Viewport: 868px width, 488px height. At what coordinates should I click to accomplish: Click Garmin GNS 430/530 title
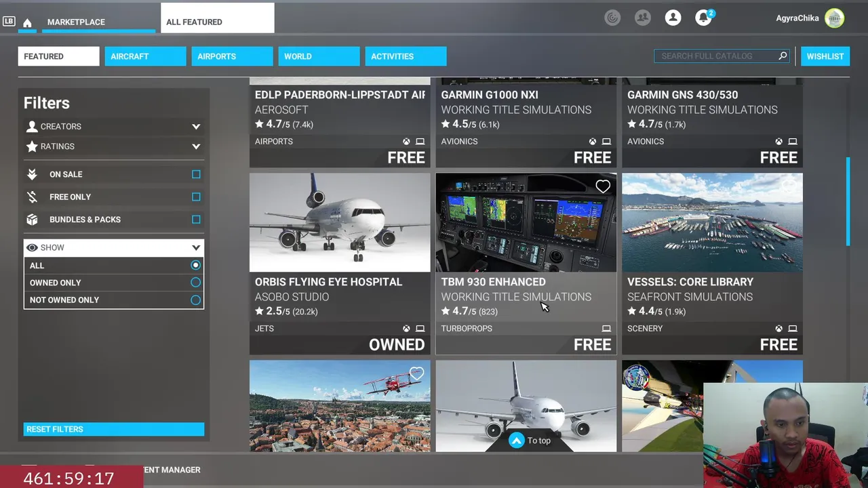coord(682,95)
